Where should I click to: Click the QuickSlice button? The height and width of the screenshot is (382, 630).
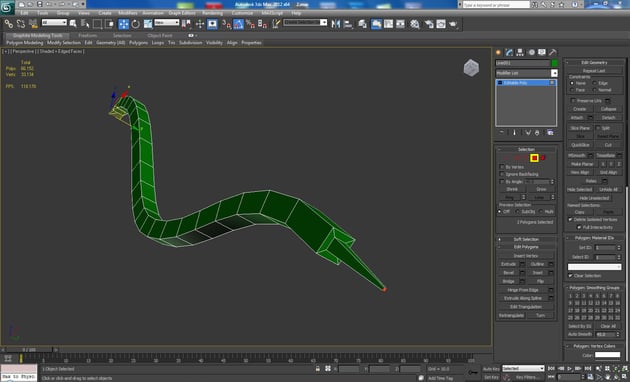(x=580, y=145)
